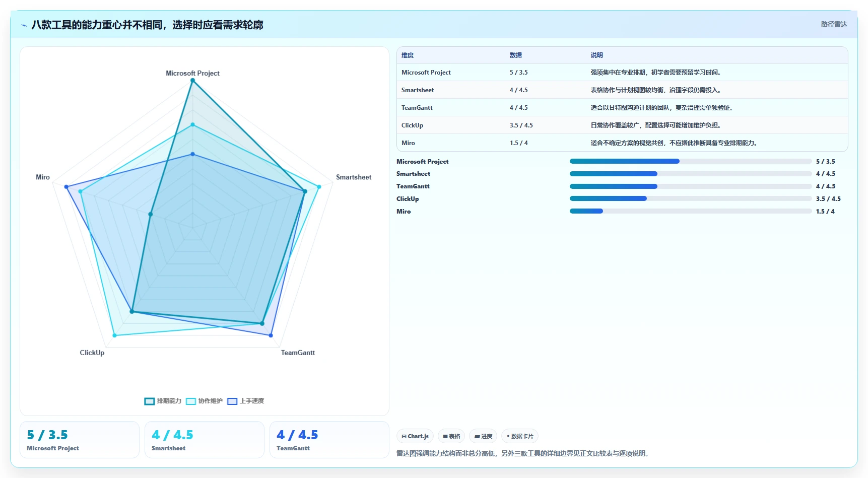Click the ClickUp progress list label
The width and height of the screenshot is (868, 478).
coord(408,199)
